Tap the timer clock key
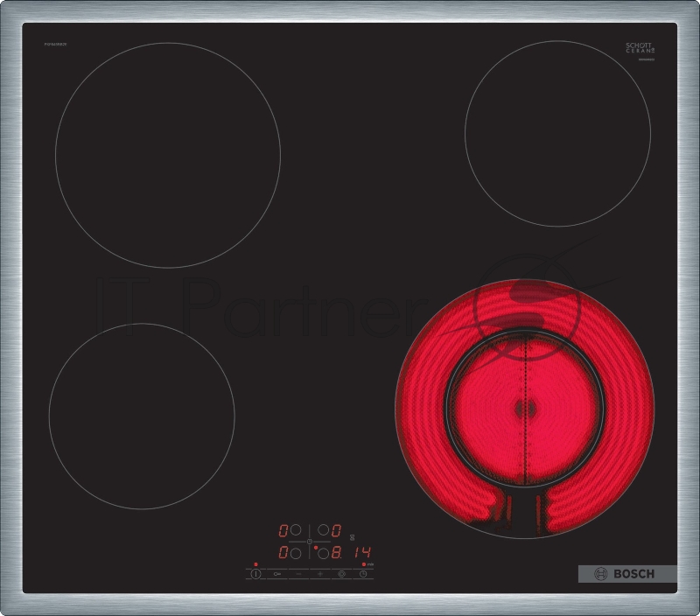Screen dimensions: 700x616 click(x=362, y=575)
